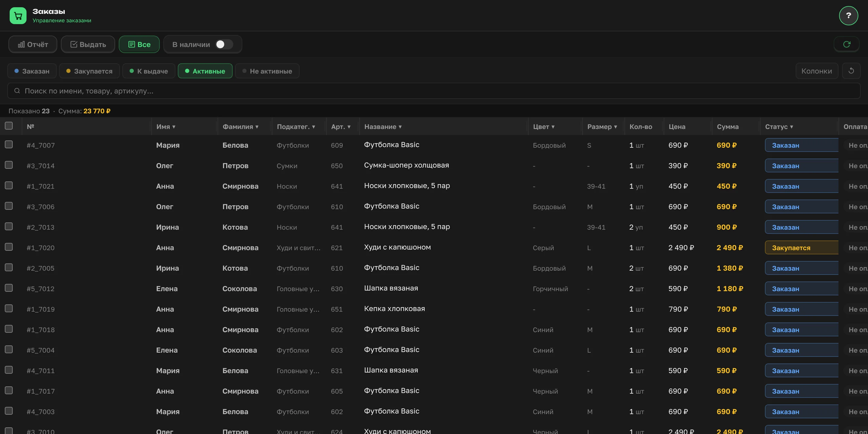Open the Отчёт report button
Screen dimensions: 868x434
pyautogui.click(x=33, y=45)
